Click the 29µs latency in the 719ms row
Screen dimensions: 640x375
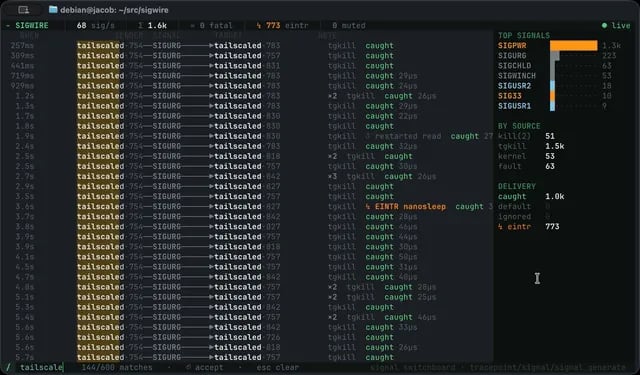pos(408,75)
